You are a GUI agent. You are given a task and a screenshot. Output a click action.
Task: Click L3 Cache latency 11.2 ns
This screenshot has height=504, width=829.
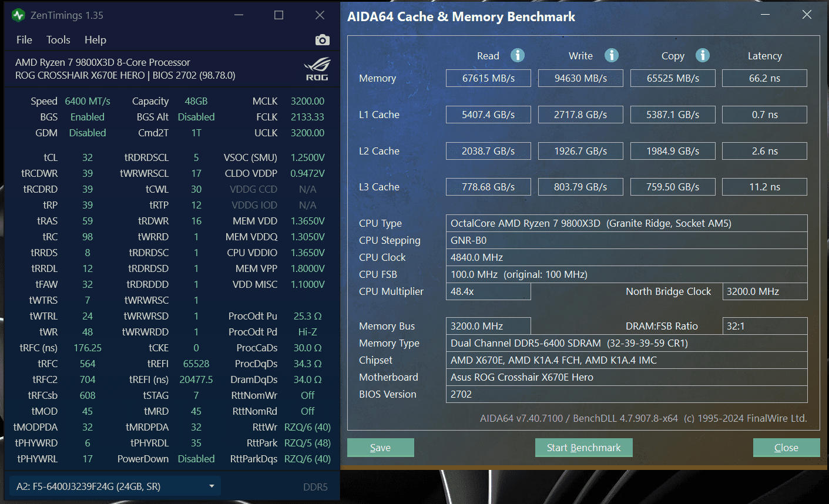[x=764, y=187]
